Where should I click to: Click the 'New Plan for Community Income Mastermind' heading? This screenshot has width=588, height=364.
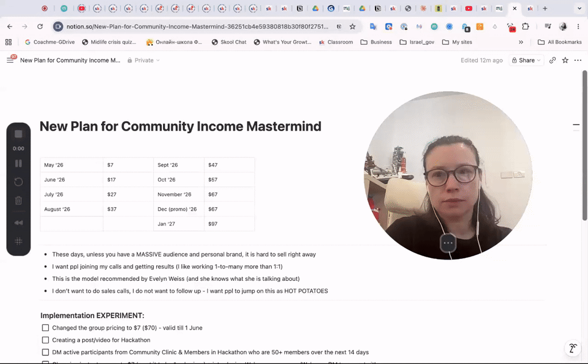click(x=180, y=126)
